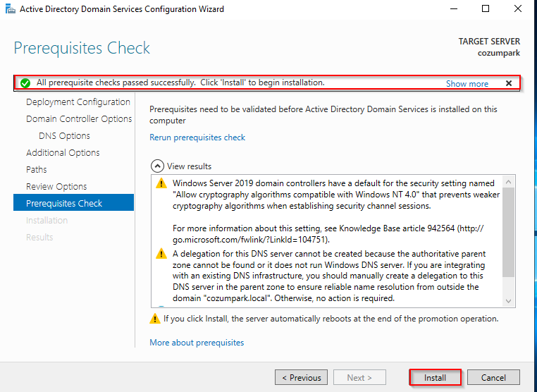The height and width of the screenshot is (392, 537).
Task: Select the Paths step
Action: click(x=37, y=170)
